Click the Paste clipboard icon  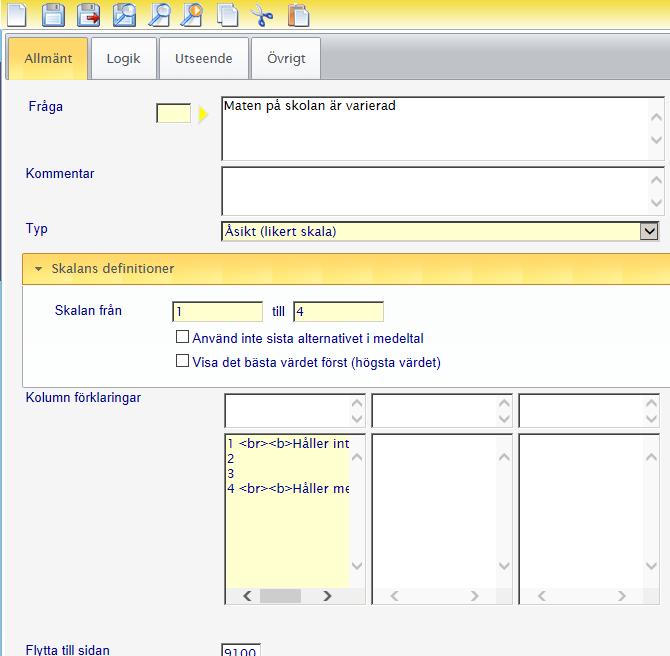click(x=298, y=15)
